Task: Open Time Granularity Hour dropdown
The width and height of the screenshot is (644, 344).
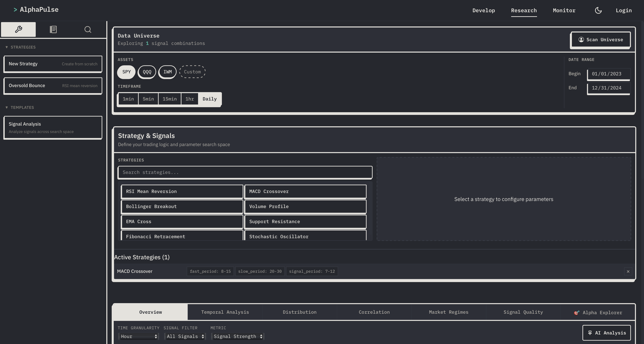Action: [x=139, y=336]
